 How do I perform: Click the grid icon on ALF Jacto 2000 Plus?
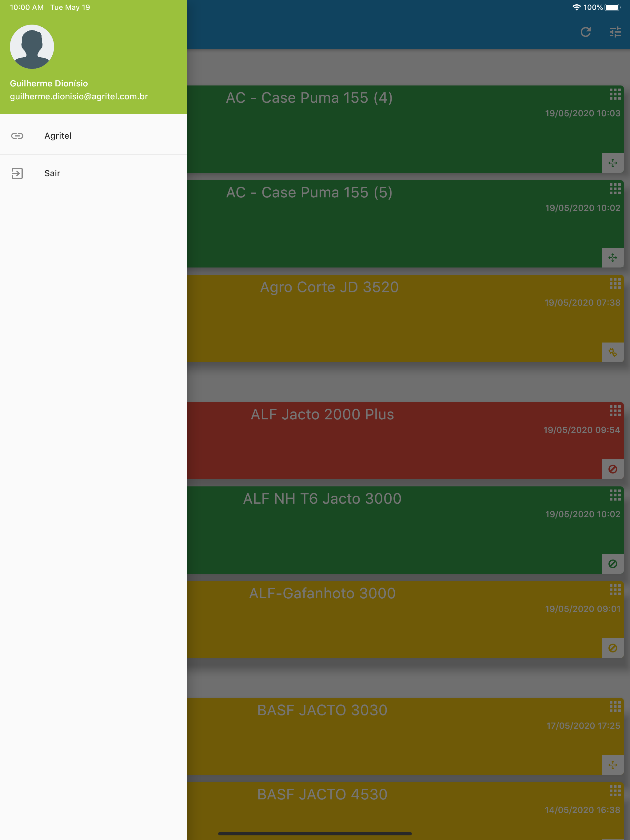615,410
